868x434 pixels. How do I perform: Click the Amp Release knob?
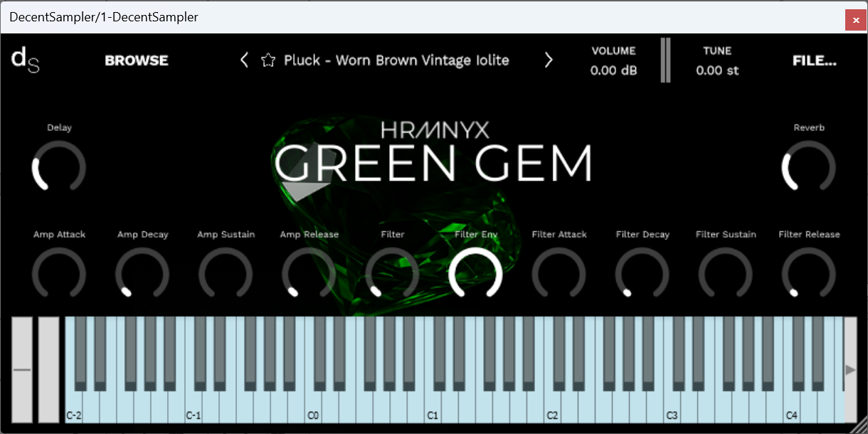(x=309, y=274)
